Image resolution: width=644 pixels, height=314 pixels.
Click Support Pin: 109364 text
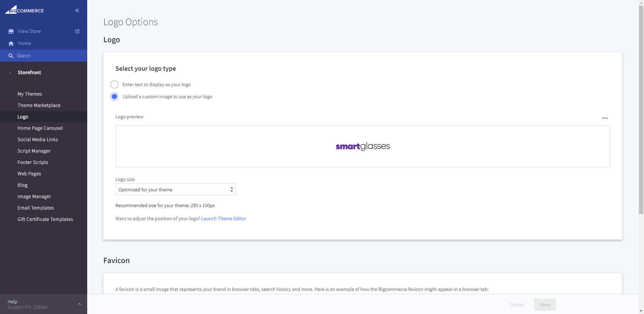pos(28,307)
